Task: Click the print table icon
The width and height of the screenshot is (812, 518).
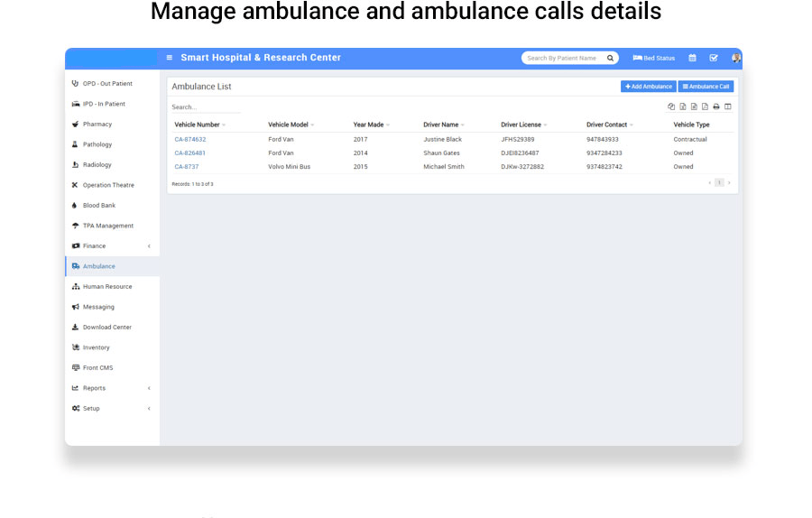Action: tap(716, 106)
